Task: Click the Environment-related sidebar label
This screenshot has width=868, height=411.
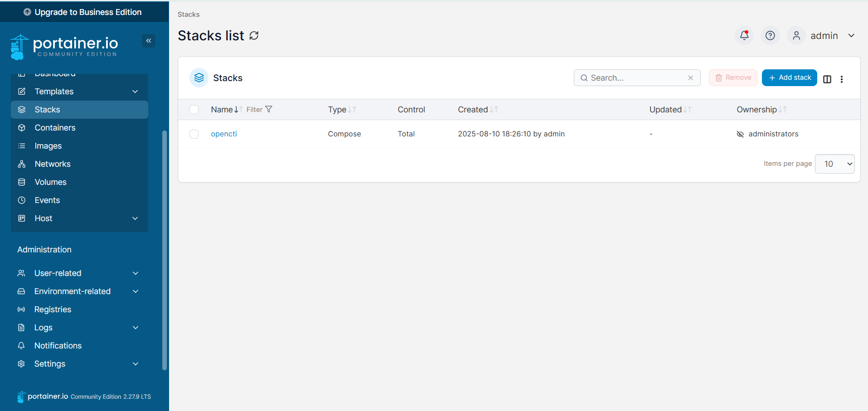Action: 73,291
